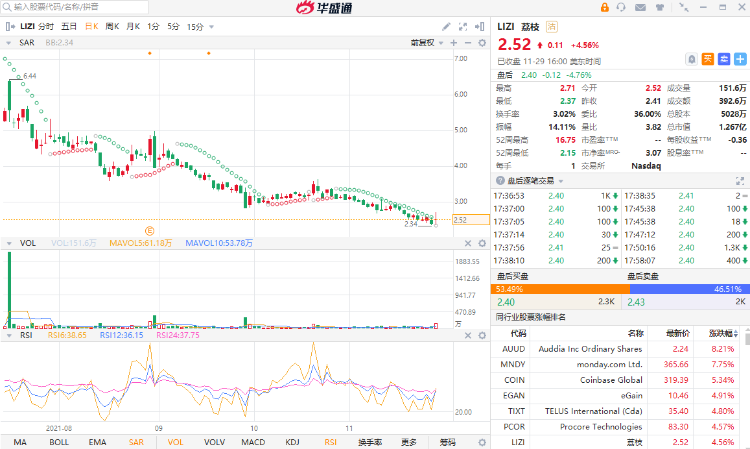Click the ranking list scrollbar
This screenshot has height=449, width=750.
[747, 338]
